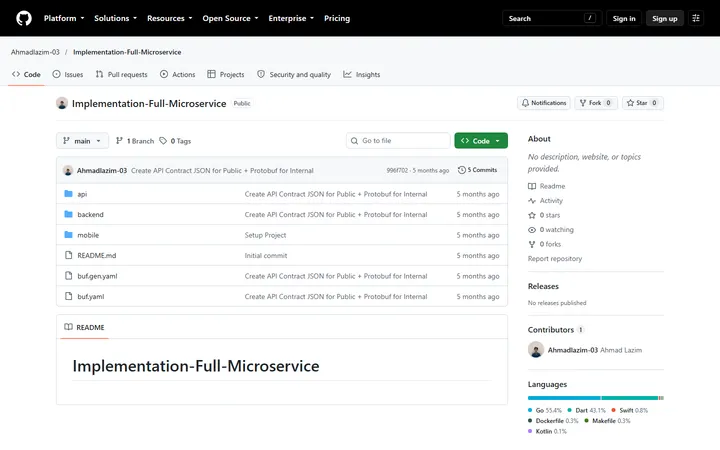Click the Dart 43.1% language entry
The image size is (720, 450).
point(586,411)
